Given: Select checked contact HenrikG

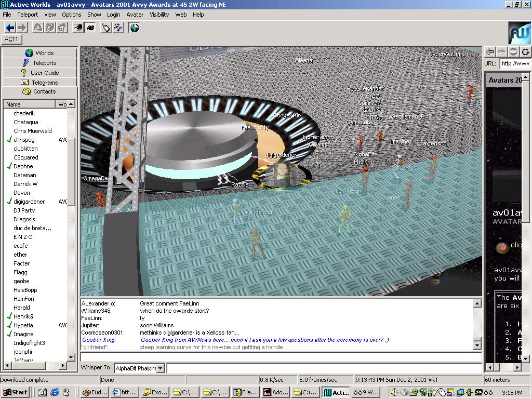Looking at the screenshot, I should [23, 316].
